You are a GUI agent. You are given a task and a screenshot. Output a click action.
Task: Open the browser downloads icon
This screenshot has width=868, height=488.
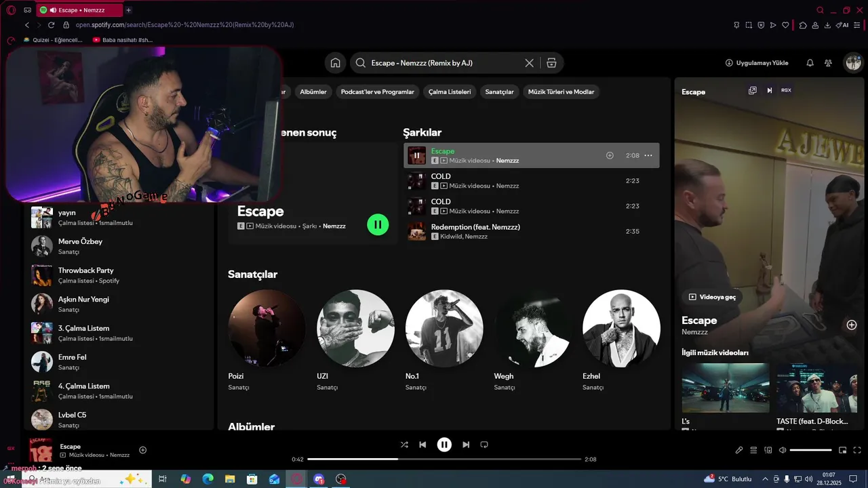coord(827,25)
